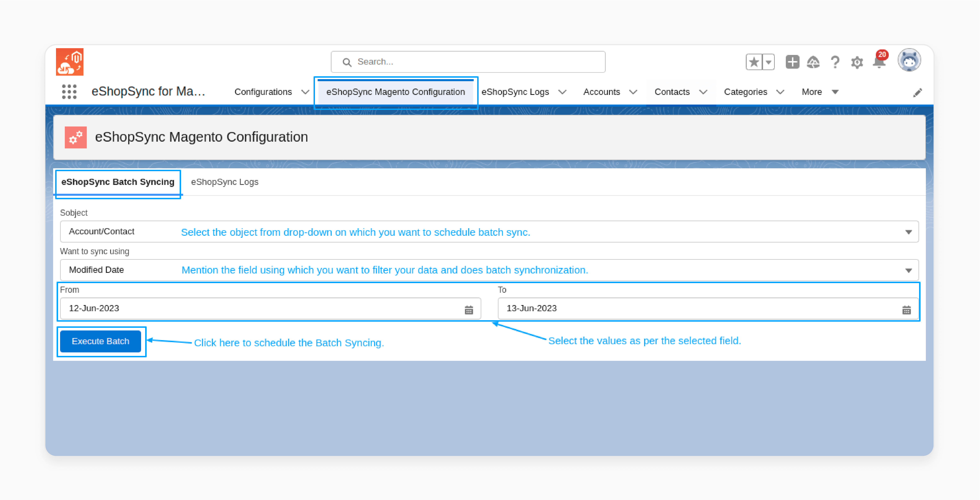Select the eShopSync Batch Syncing subtab

pyautogui.click(x=118, y=182)
